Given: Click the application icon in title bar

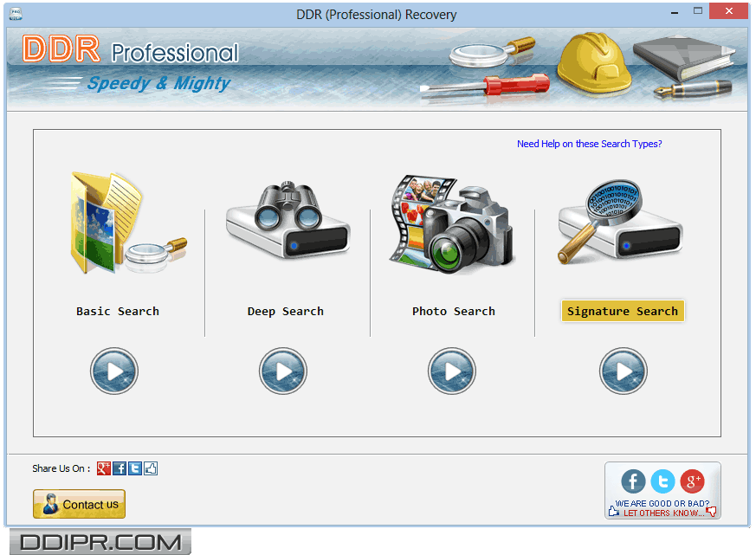Looking at the screenshot, I should click(x=16, y=14).
